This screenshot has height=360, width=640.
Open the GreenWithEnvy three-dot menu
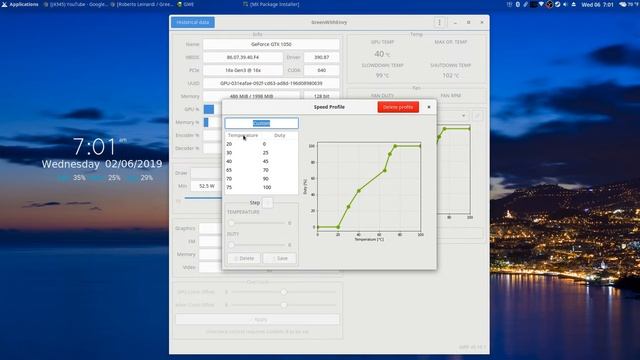pos(439,22)
